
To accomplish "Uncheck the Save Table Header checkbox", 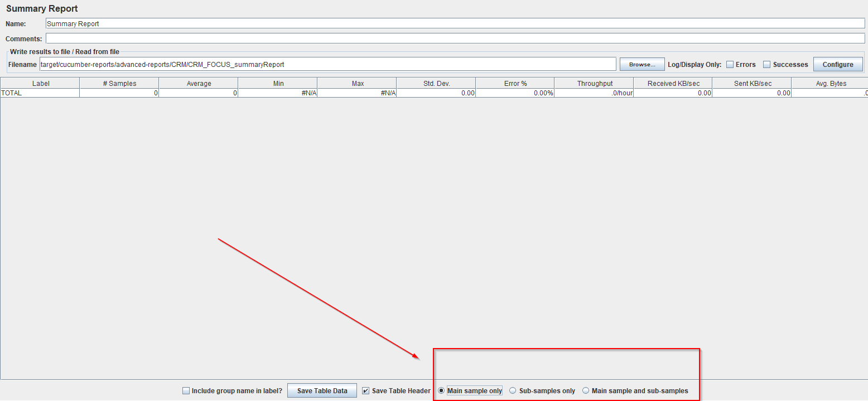I will pos(366,391).
